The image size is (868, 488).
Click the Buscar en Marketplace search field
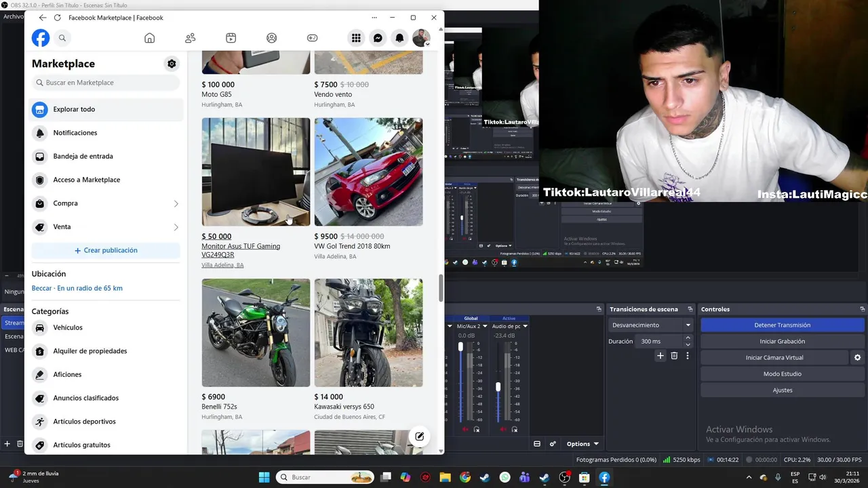(x=106, y=83)
